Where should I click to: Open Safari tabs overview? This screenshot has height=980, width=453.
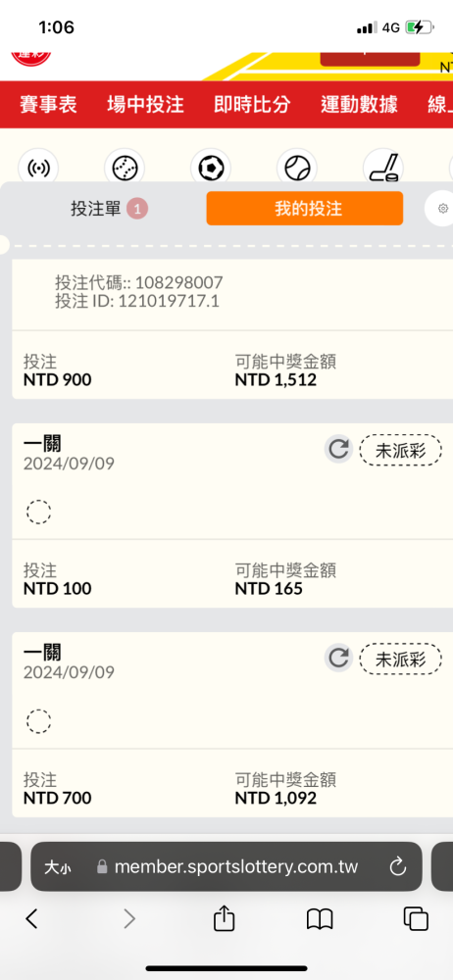coord(416,919)
